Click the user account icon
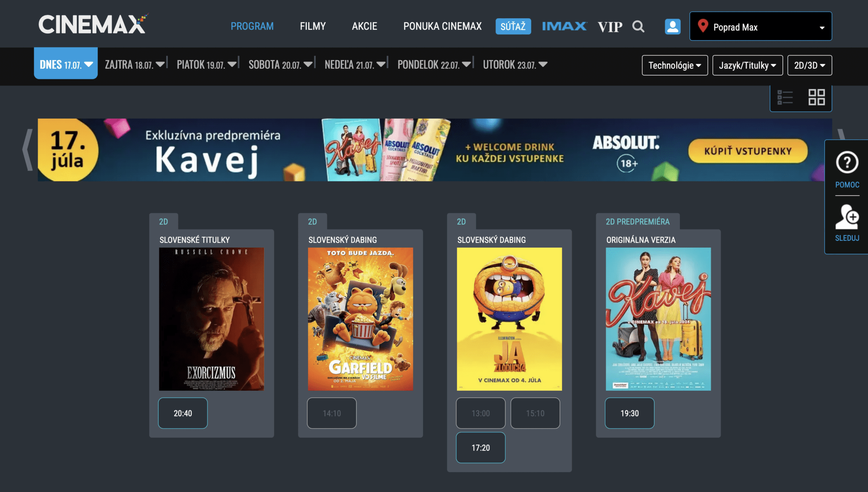The height and width of the screenshot is (492, 868). (672, 26)
